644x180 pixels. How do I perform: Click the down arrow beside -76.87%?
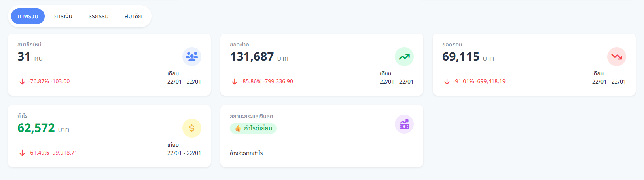click(22, 82)
